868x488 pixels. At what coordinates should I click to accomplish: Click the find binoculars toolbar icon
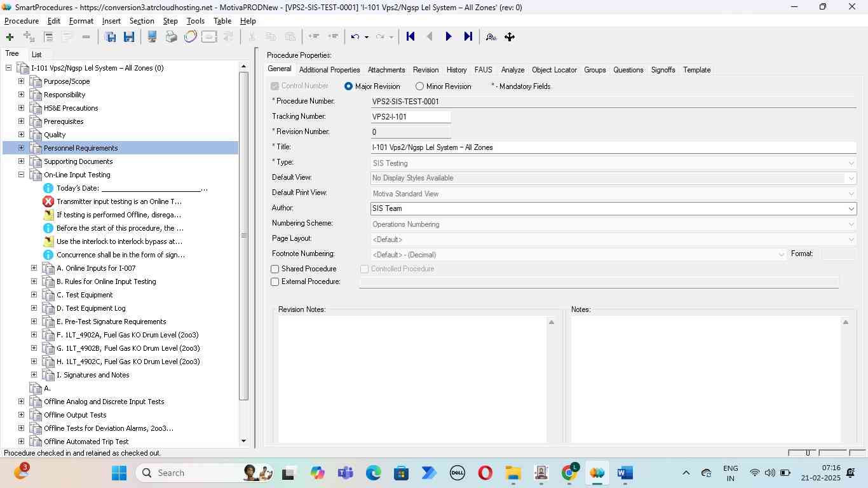[x=491, y=37]
